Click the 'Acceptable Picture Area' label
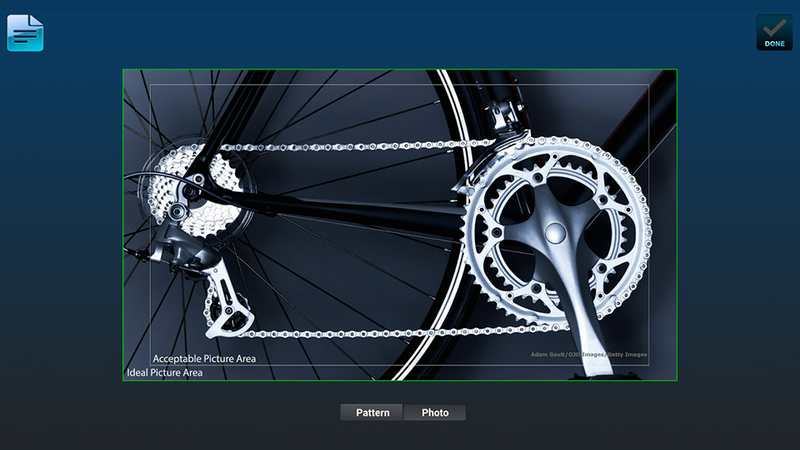Viewport: 800px width, 450px height. [204, 359]
